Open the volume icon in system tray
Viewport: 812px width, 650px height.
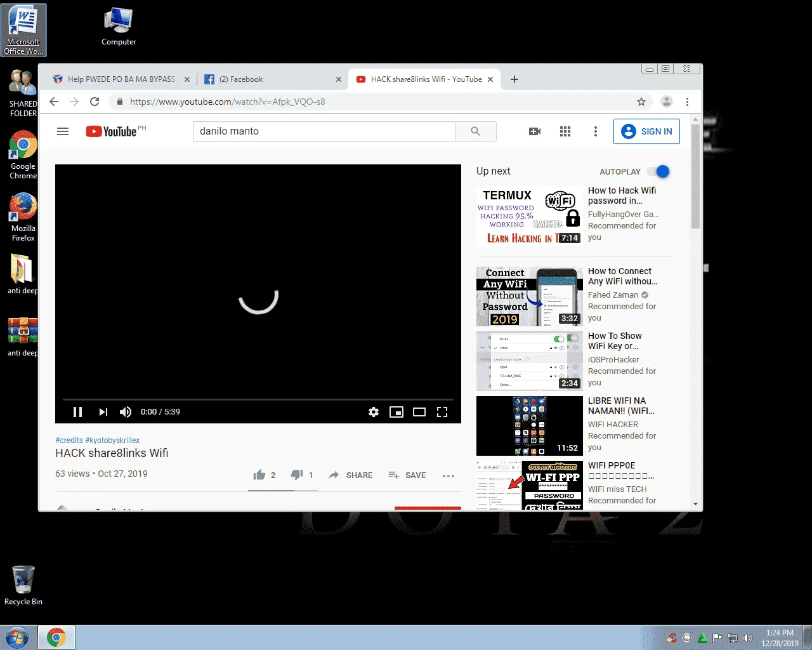click(x=748, y=638)
